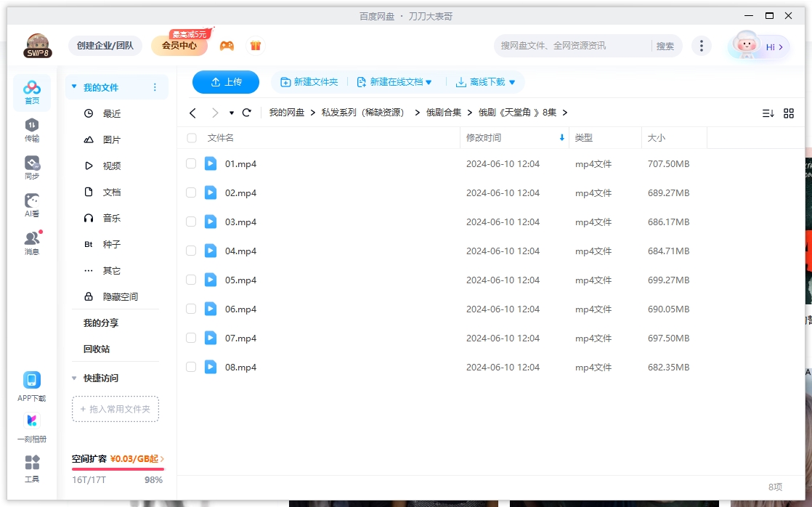This screenshot has height=507, width=812.
Task: Click the 搜网盘文件 search input field
Action: click(x=574, y=45)
